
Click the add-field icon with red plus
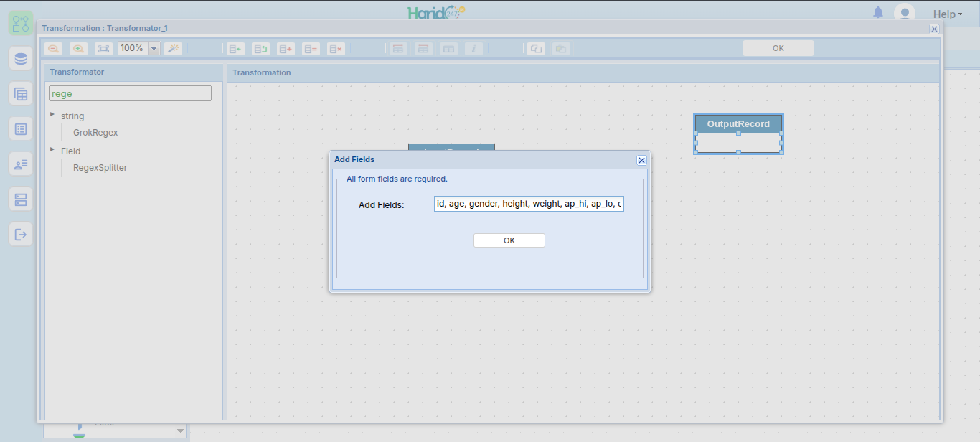286,49
